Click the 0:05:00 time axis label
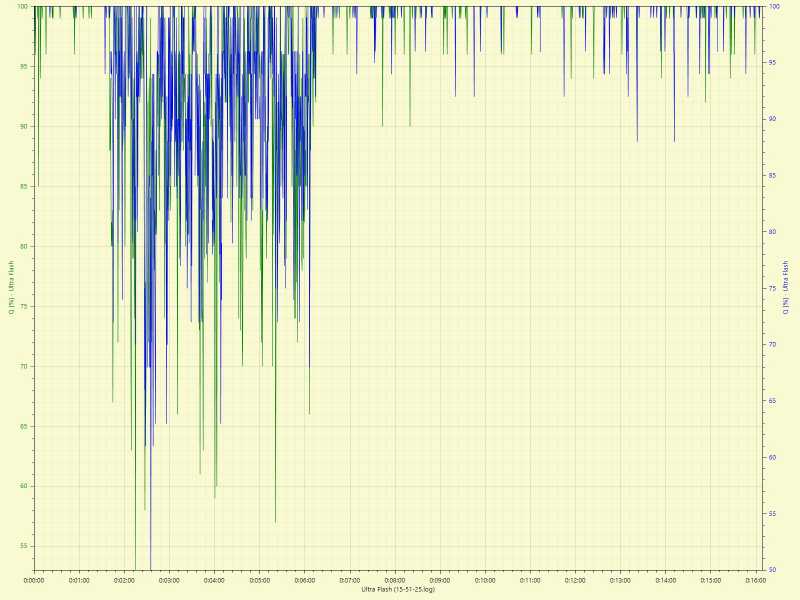This screenshot has height=600, width=800. pyautogui.click(x=259, y=581)
